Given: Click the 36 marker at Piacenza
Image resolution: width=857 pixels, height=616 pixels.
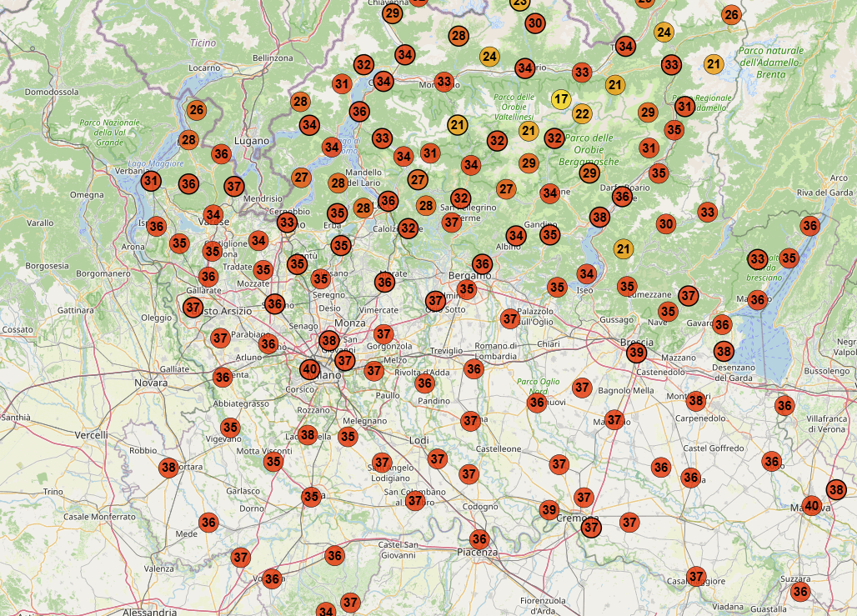Looking at the screenshot, I should click(479, 540).
